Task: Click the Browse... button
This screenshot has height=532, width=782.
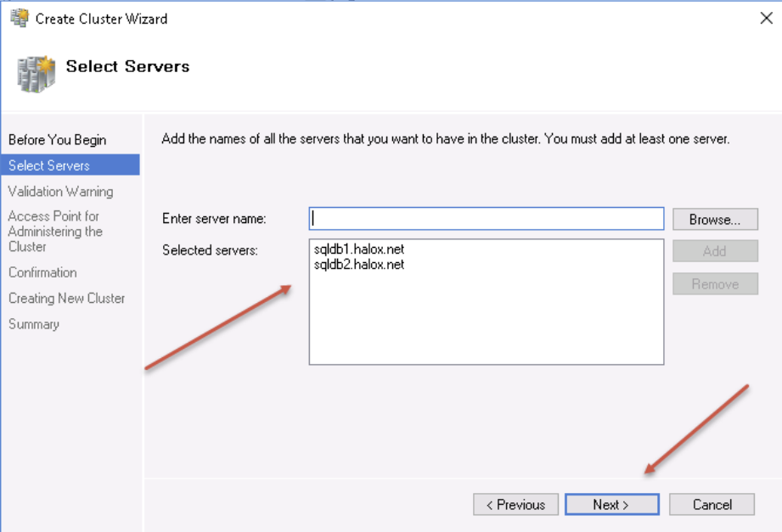Action: click(x=715, y=220)
